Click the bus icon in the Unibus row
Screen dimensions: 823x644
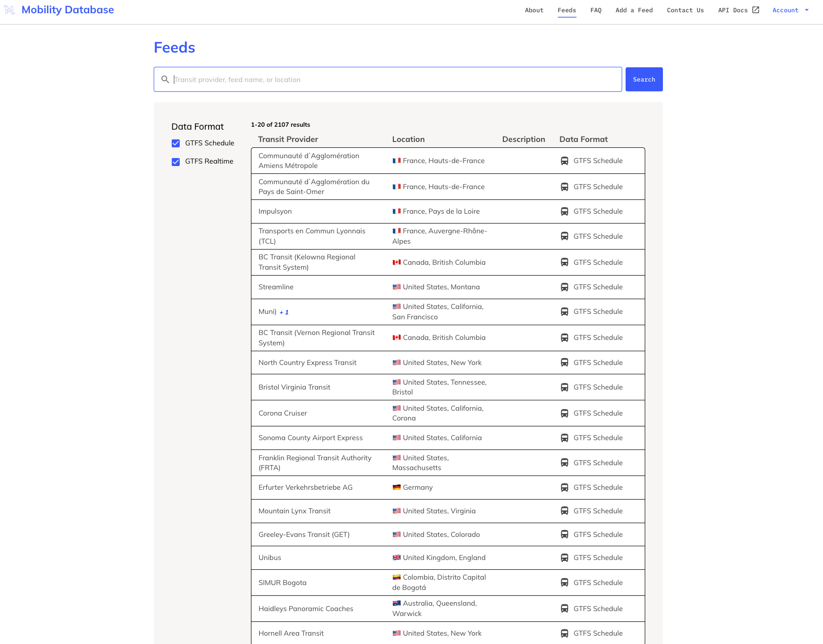(x=565, y=558)
